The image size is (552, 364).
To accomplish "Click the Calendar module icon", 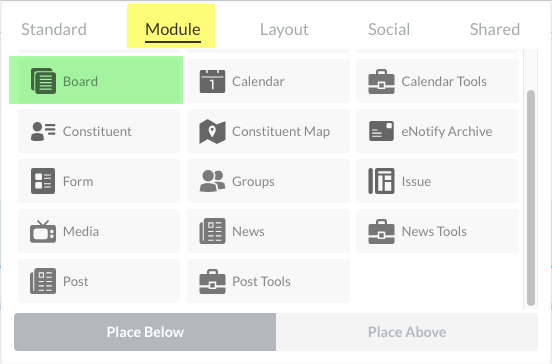I will pyautogui.click(x=212, y=81).
